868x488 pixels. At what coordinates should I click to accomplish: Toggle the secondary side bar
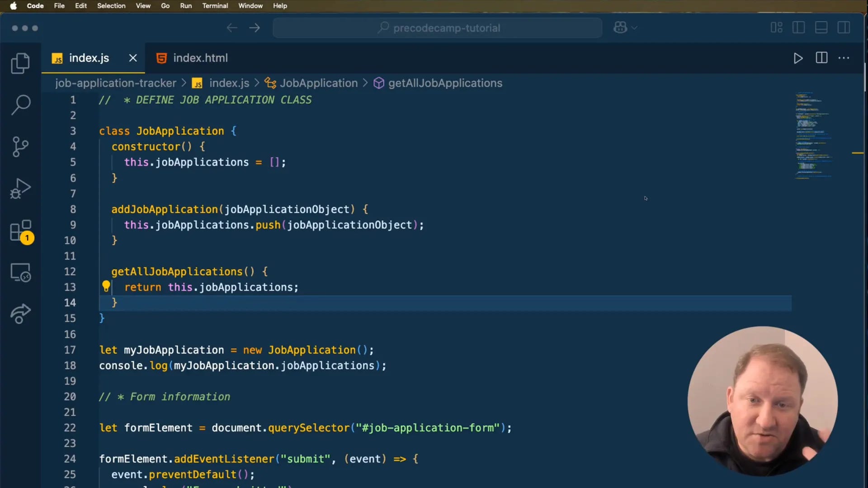(x=844, y=28)
